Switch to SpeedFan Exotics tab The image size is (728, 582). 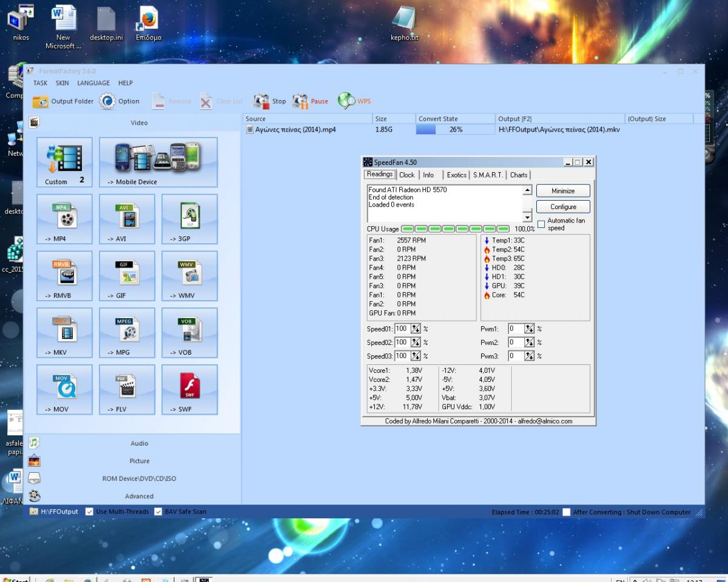click(x=456, y=175)
